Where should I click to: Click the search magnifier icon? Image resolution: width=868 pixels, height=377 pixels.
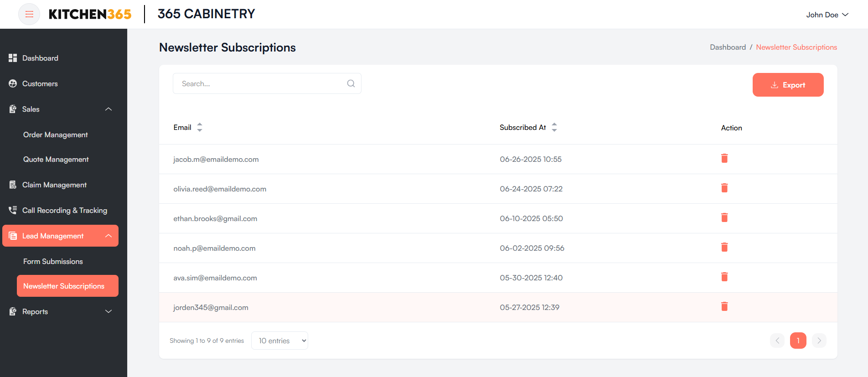[351, 83]
